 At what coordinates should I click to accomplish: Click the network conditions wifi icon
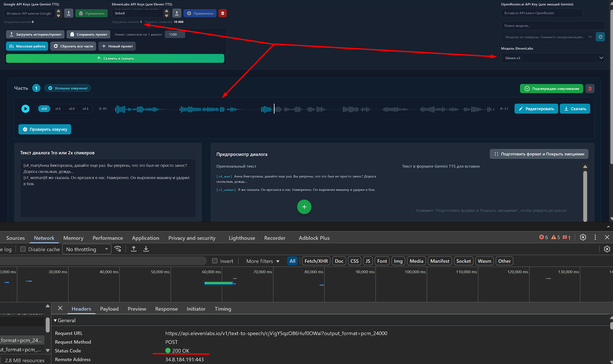pos(118,249)
